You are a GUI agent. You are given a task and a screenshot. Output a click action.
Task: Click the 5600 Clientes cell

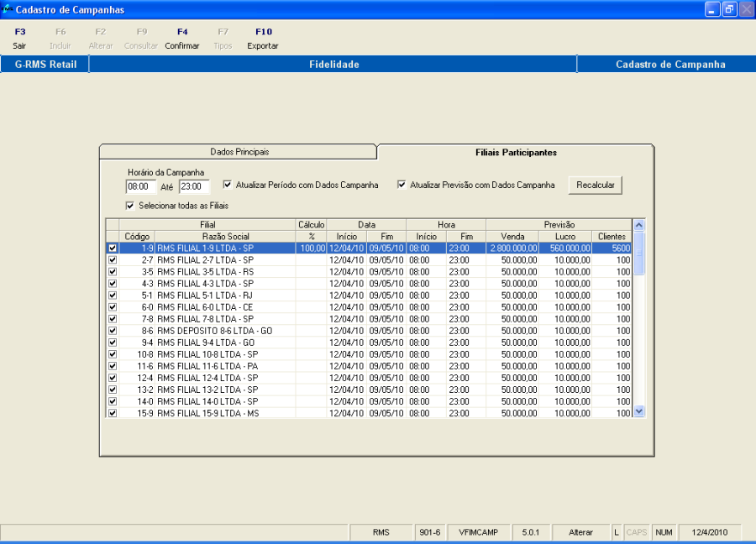tap(612, 248)
